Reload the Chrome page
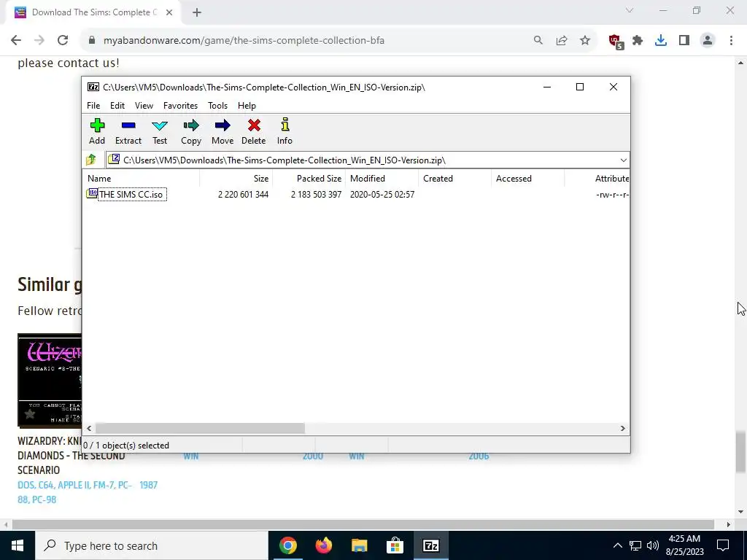The width and height of the screenshot is (747, 560). tap(63, 41)
